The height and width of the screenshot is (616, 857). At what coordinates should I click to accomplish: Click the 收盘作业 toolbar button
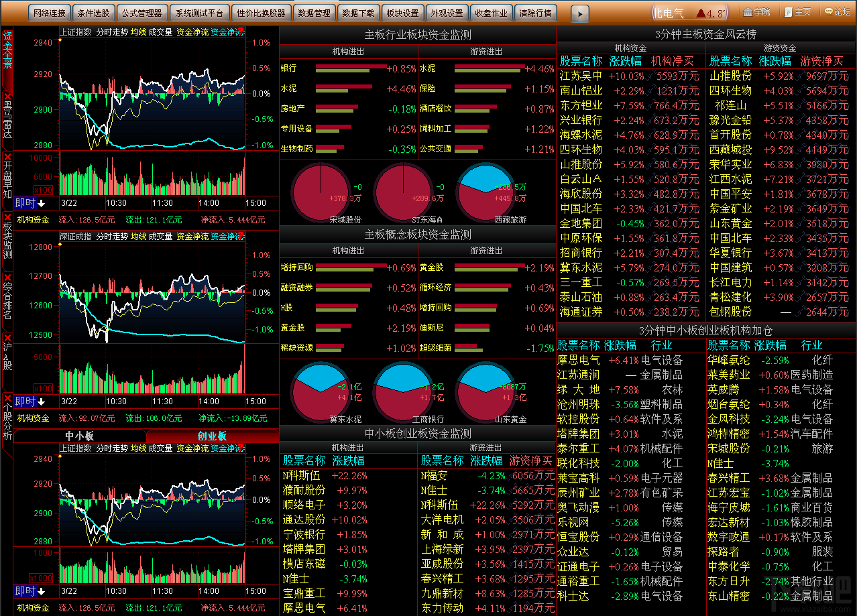[491, 13]
